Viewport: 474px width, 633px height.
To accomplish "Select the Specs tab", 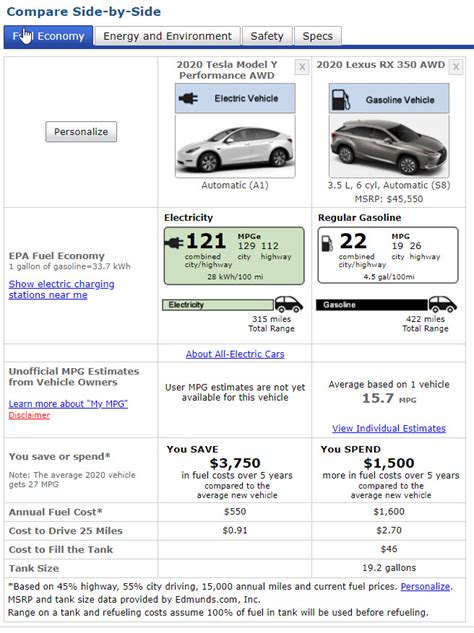I will tap(318, 36).
